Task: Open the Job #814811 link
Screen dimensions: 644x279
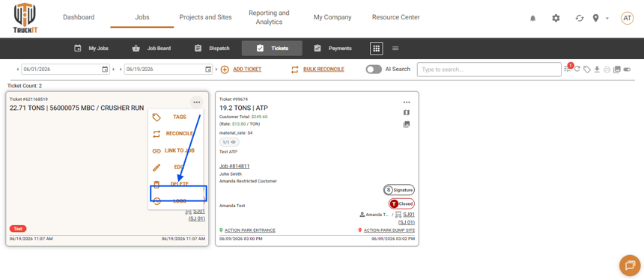Action: click(x=234, y=166)
